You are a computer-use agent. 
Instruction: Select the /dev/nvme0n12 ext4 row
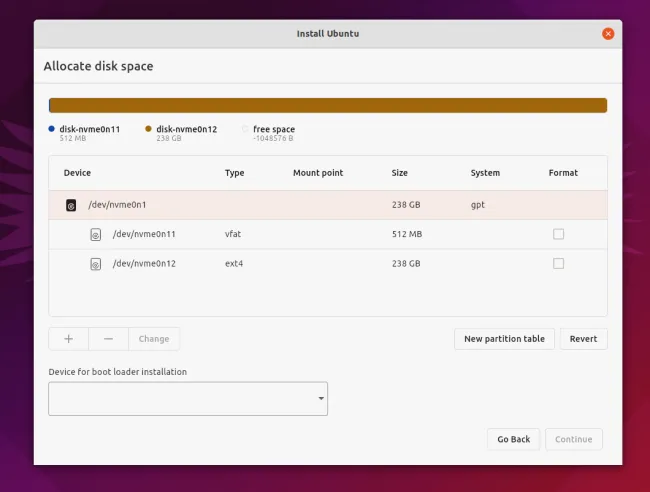click(328, 264)
